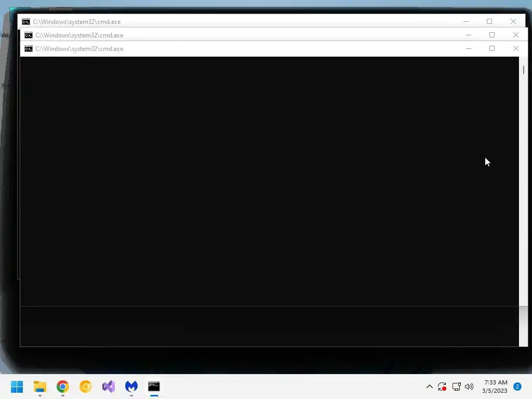
Task: Maximize the back cmd.exe window
Action: pyautogui.click(x=489, y=21)
